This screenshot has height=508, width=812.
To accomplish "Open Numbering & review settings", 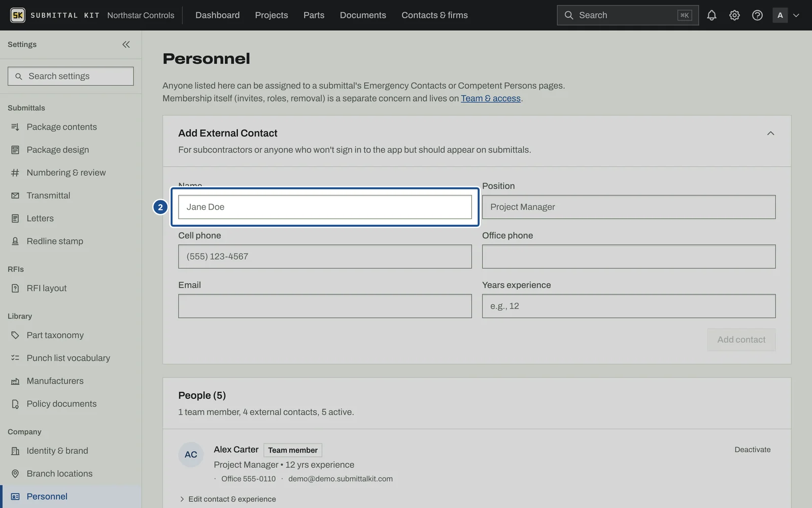I will click(x=71, y=173).
